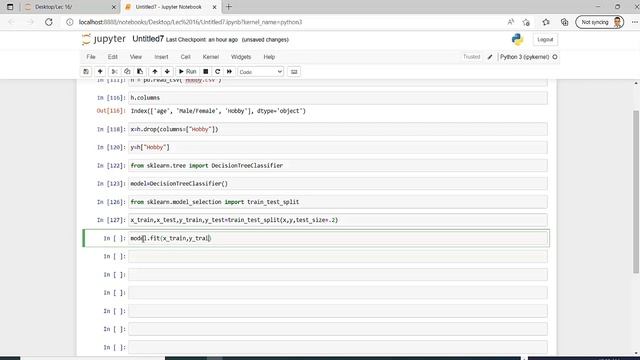Click the page vertical scrollbar

pyautogui.click(x=636, y=192)
